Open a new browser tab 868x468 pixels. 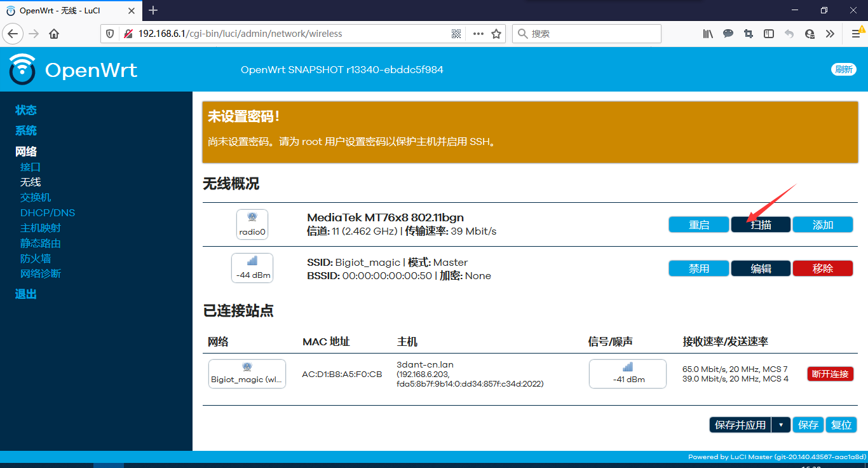153,10
